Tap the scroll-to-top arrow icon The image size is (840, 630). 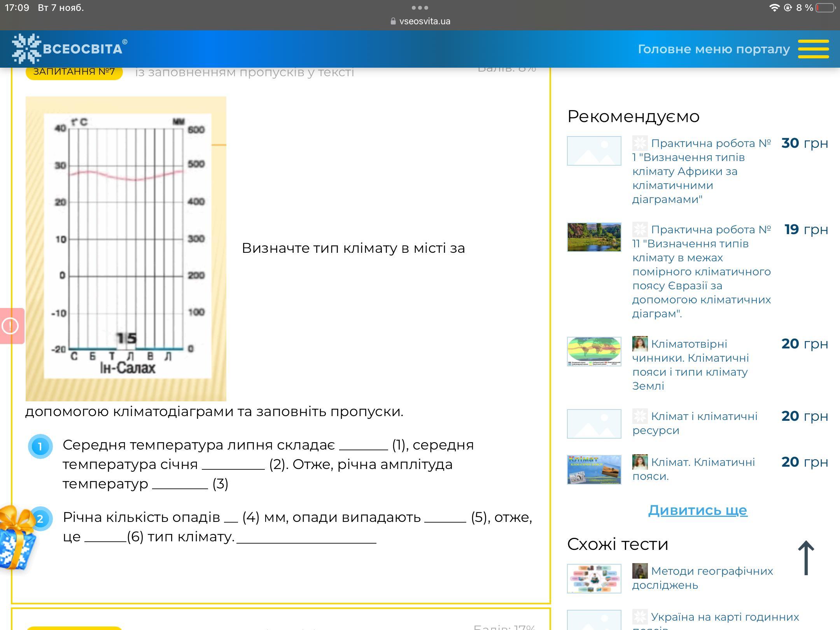point(806,558)
